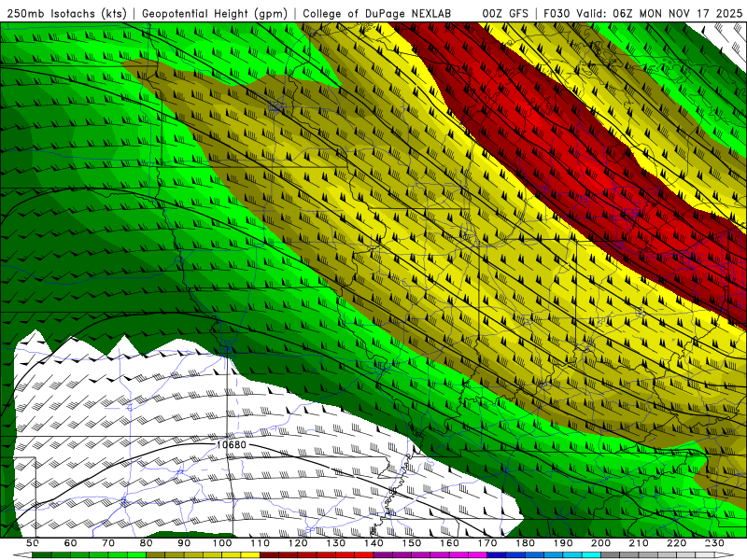The width and height of the screenshot is (747, 560).
Task: Click the '250mb Isotachs (kts)' title text
Action: tap(66, 13)
